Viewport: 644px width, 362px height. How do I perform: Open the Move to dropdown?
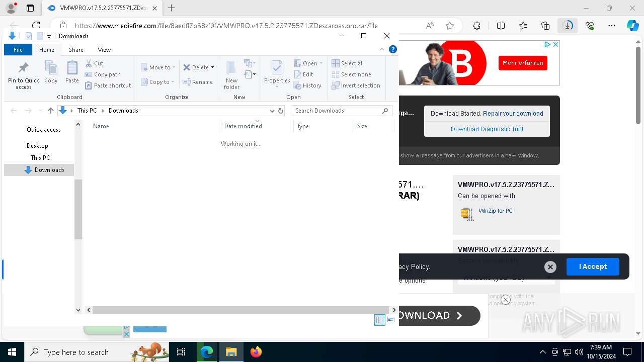[x=158, y=67]
